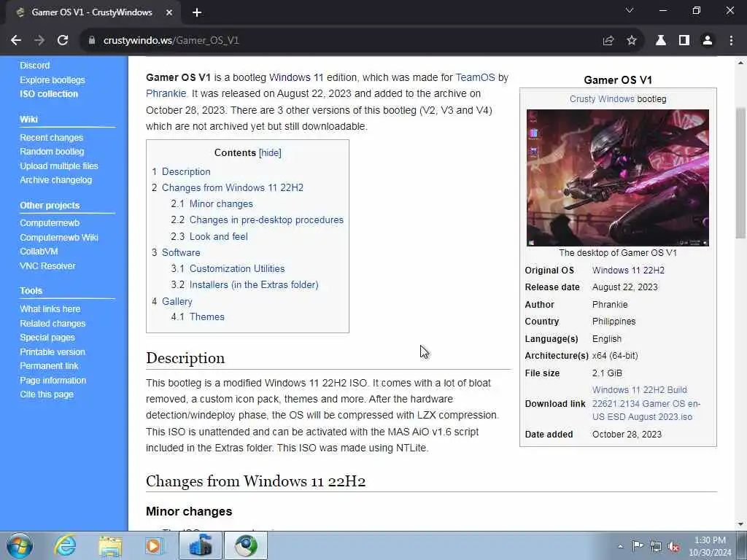Open What links here tool
The width and height of the screenshot is (747, 560).
[50, 309]
